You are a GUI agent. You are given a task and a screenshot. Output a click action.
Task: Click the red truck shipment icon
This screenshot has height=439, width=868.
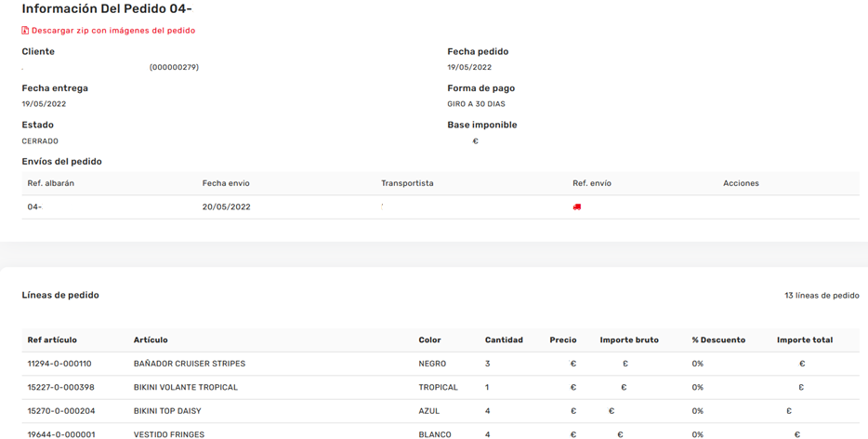tap(577, 207)
